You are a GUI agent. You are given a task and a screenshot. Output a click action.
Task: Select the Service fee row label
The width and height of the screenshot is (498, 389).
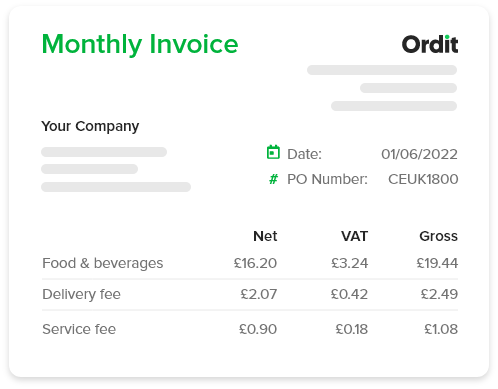coord(79,329)
